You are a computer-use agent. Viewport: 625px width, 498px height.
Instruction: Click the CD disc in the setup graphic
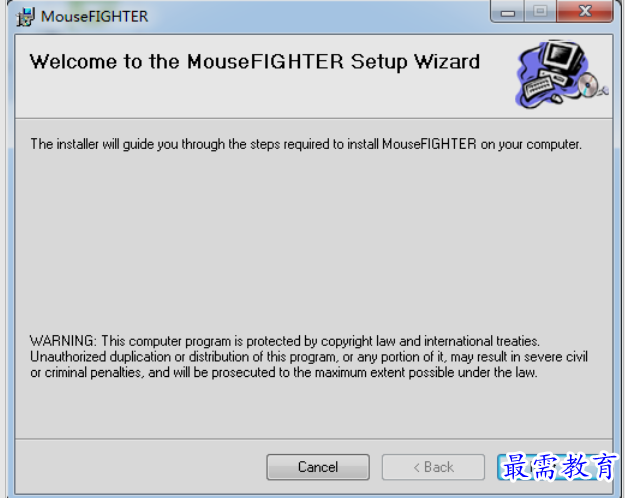(x=589, y=85)
